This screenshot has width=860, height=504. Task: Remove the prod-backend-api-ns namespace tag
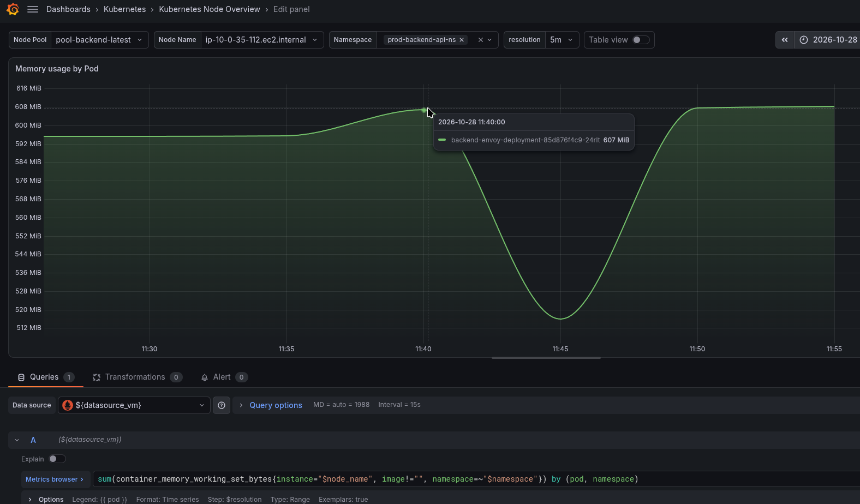coord(462,40)
